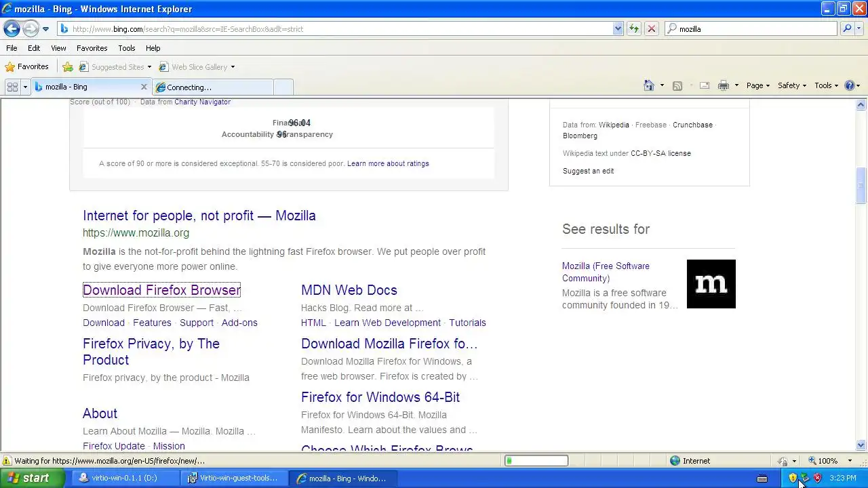The width and height of the screenshot is (868, 488).
Task: Open Suggested Sites dropdown
Action: pos(115,67)
